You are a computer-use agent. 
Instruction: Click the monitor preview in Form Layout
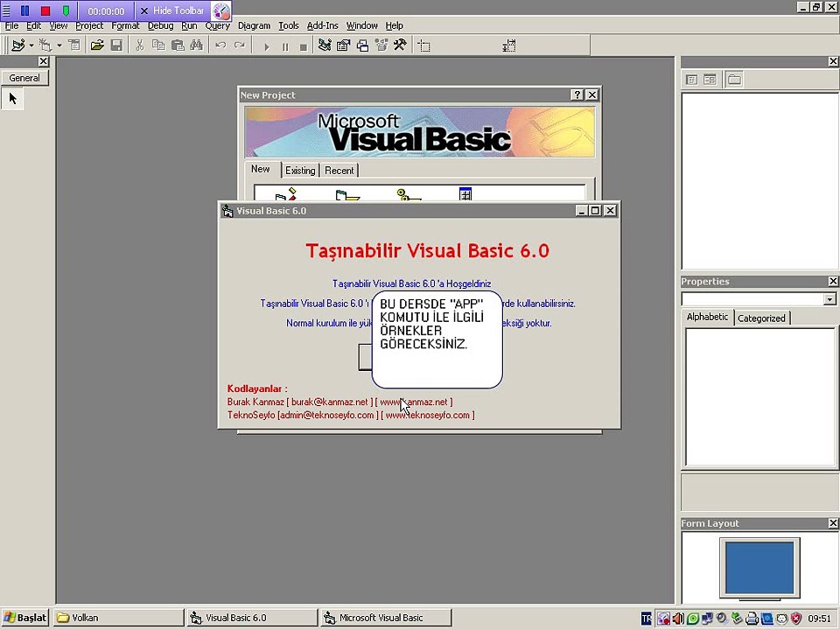(x=759, y=569)
